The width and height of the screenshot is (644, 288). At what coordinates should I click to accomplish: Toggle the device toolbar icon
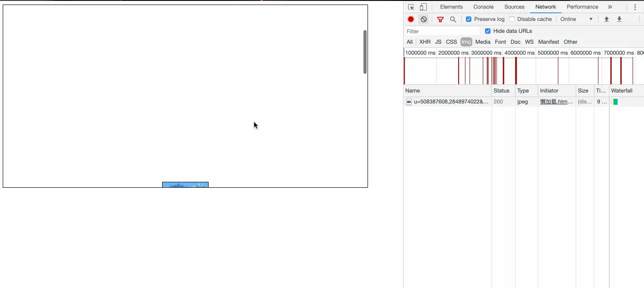pos(423,7)
